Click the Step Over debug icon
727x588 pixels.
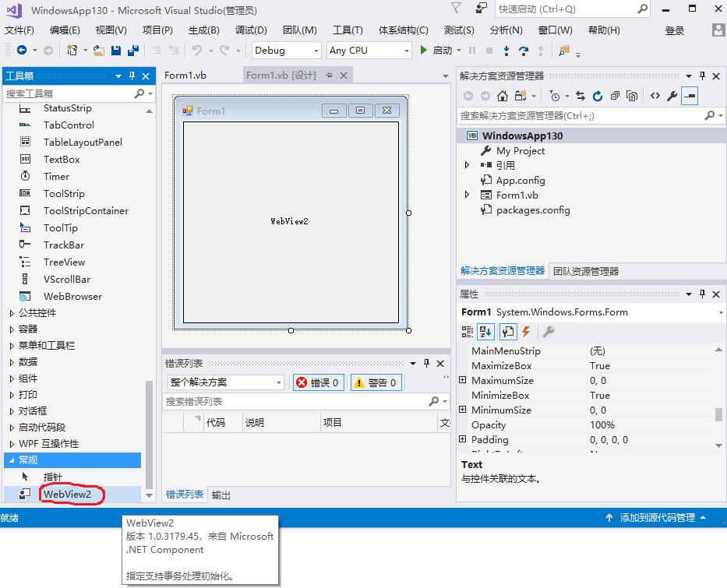[524, 50]
